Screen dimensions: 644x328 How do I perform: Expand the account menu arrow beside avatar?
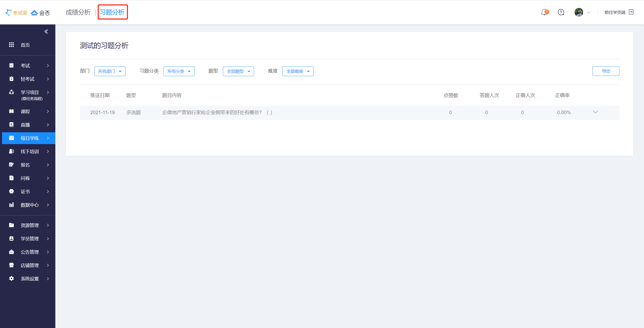tap(589, 12)
